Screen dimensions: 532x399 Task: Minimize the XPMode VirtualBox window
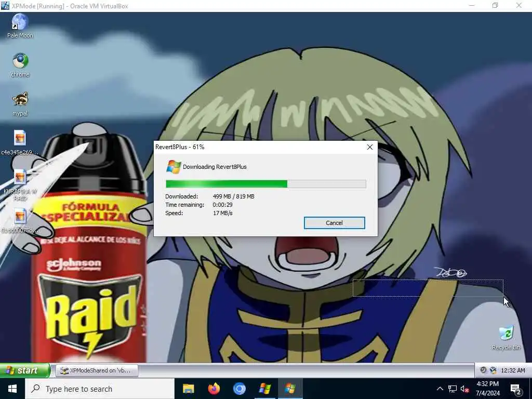click(x=472, y=5)
